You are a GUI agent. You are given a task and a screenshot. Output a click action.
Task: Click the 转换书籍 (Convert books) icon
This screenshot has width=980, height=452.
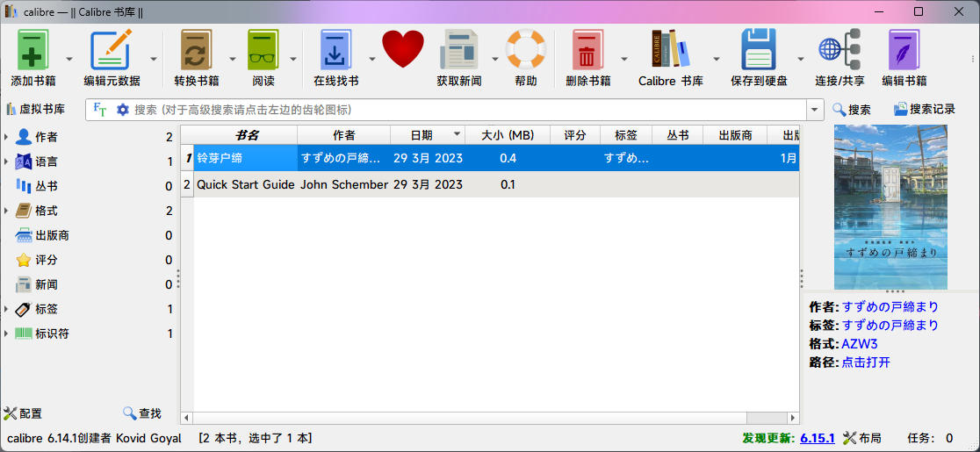pos(196,50)
